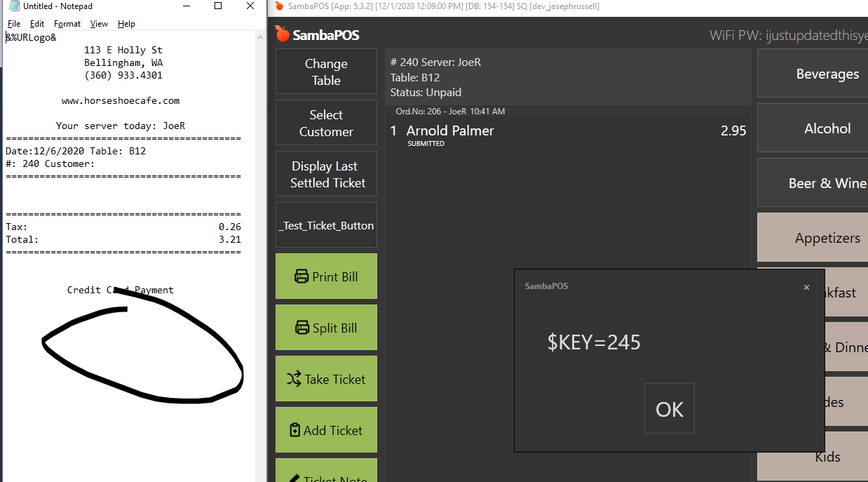Click the Arnold Palmer price 2.95
The image size is (868, 482).
pos(733,130)
